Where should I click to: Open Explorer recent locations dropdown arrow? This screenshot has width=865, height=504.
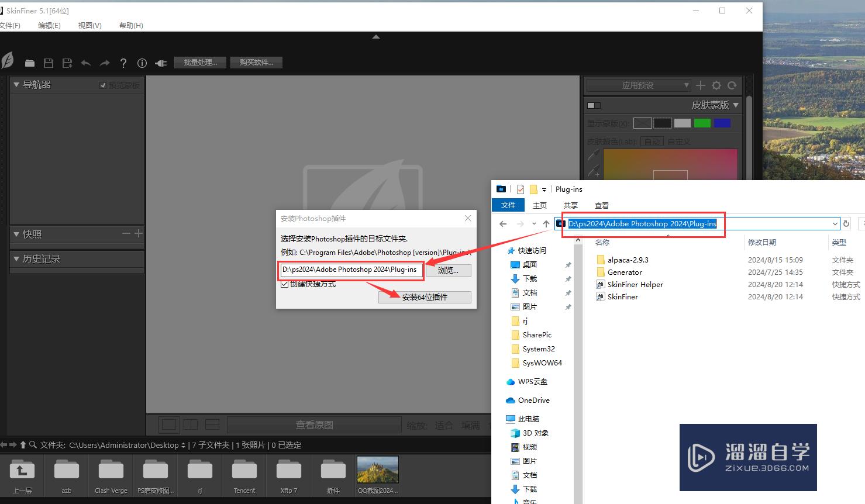coord(534,224)
